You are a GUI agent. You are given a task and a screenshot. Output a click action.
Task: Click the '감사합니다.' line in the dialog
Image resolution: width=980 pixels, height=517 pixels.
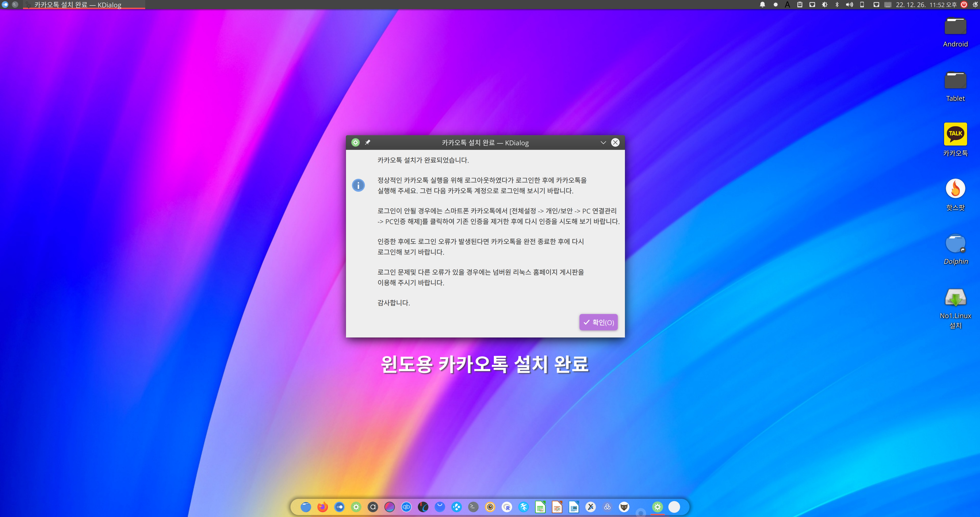coord(393,303)
